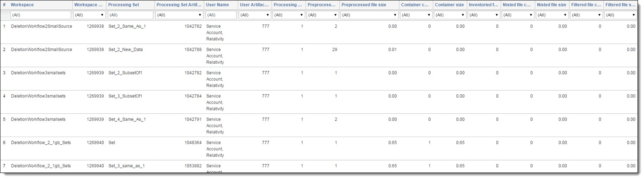Click the Set_3_same_as_1 processing set cell
Viewport: 644px width, 179px height.
tap(127, 166)
